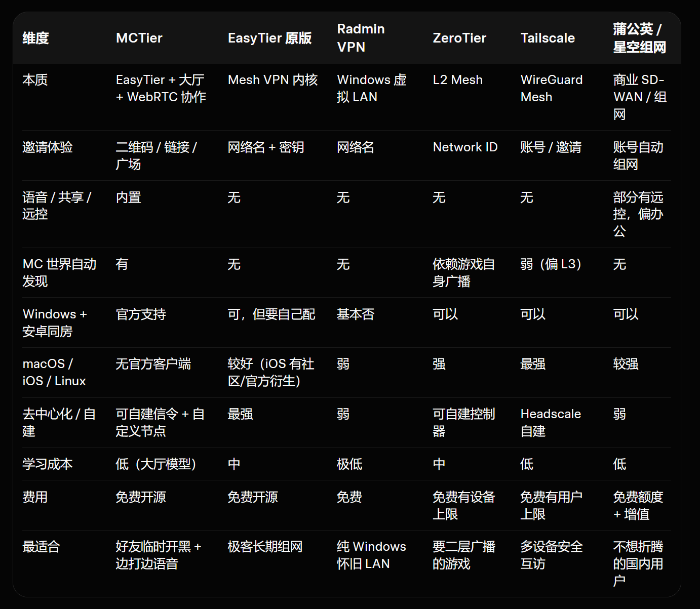The height and width of the screenshot is (609, 700).
Task: Click the '可，但要自己配' cell
Action: point(271,314)
